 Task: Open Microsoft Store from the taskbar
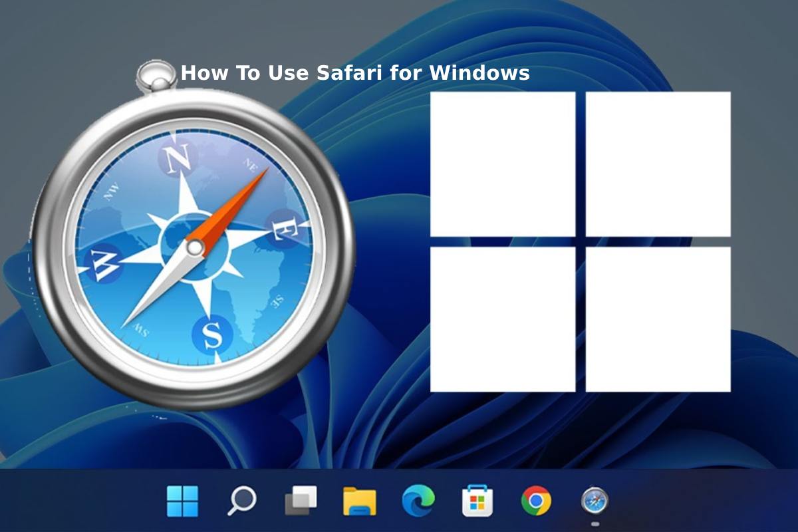click(x=477, y=501)
